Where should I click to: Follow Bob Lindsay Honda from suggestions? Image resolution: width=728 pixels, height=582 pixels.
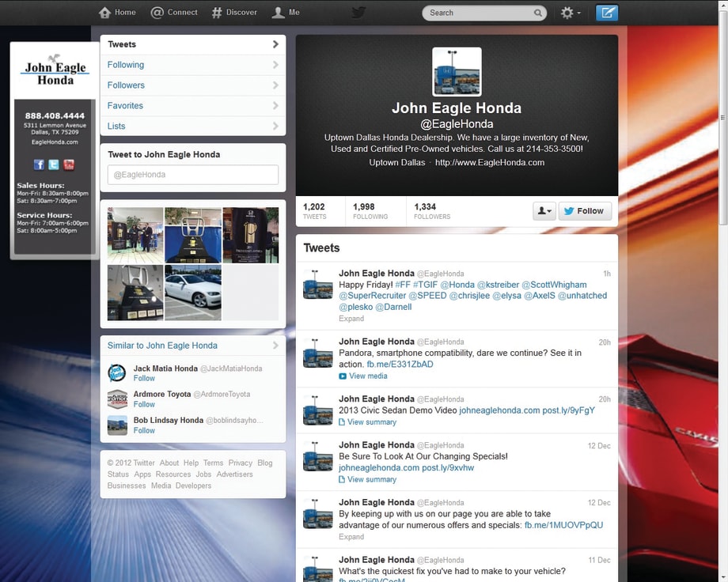point(144,431)
